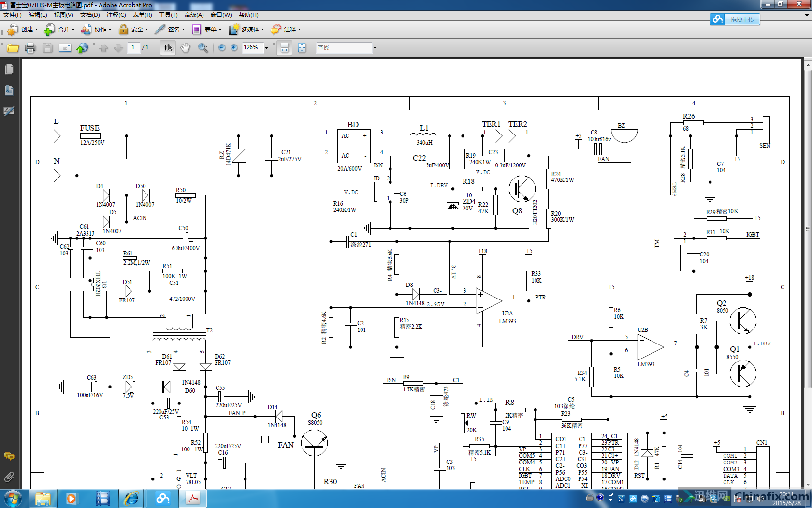The width and height of the screenshot is (812, 508).
Task: Click the 查找 find text field
Action: (x=344, y=48)
